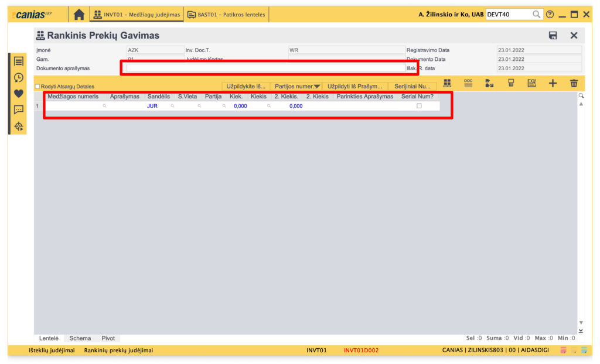Delete row using trash can icon
This screenshot has height=364, width=600.
[574, 84]
